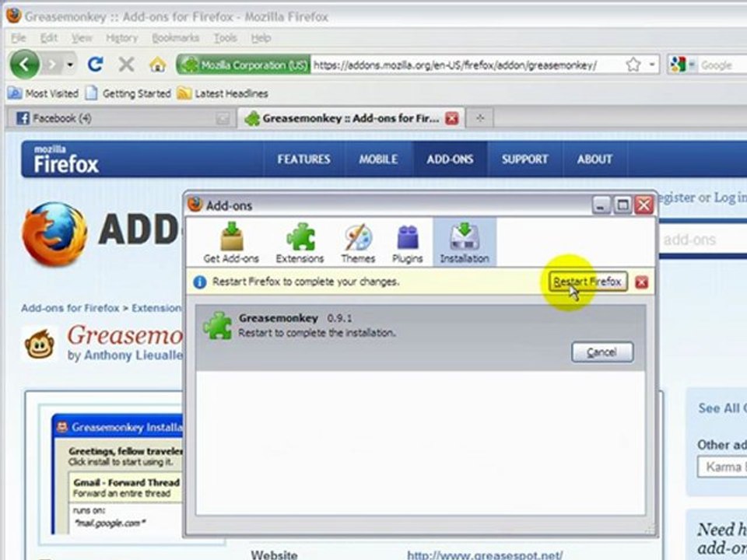Open the Tools menu

pos(225,38)
